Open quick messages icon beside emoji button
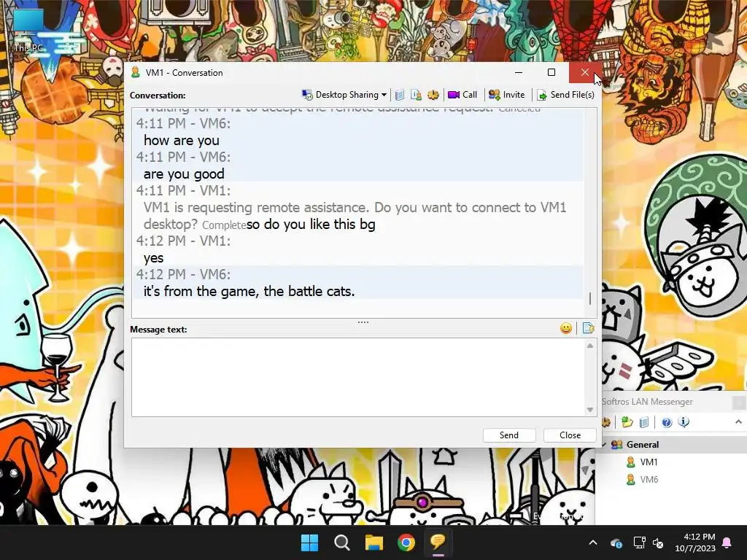 (x=589, y=328)
